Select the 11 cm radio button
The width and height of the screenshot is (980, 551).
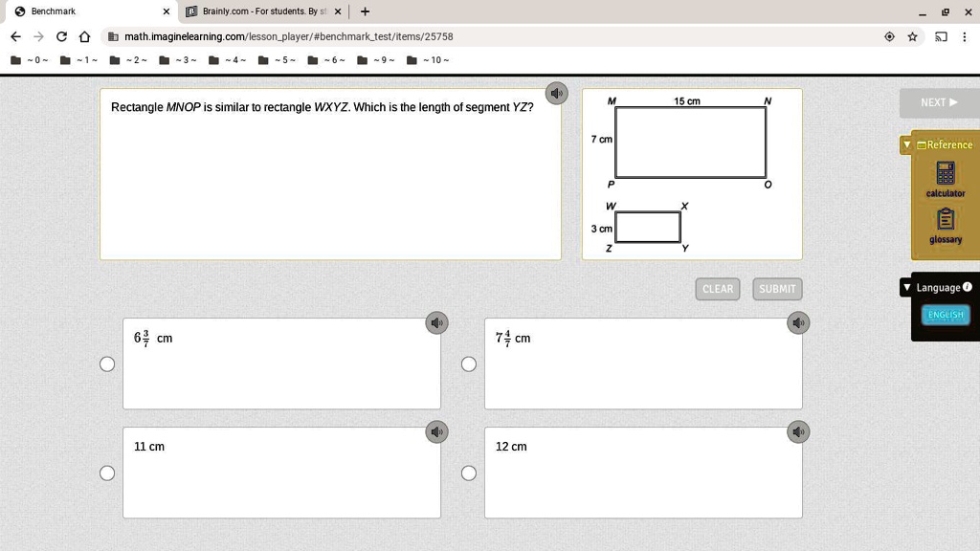(107, 473)
